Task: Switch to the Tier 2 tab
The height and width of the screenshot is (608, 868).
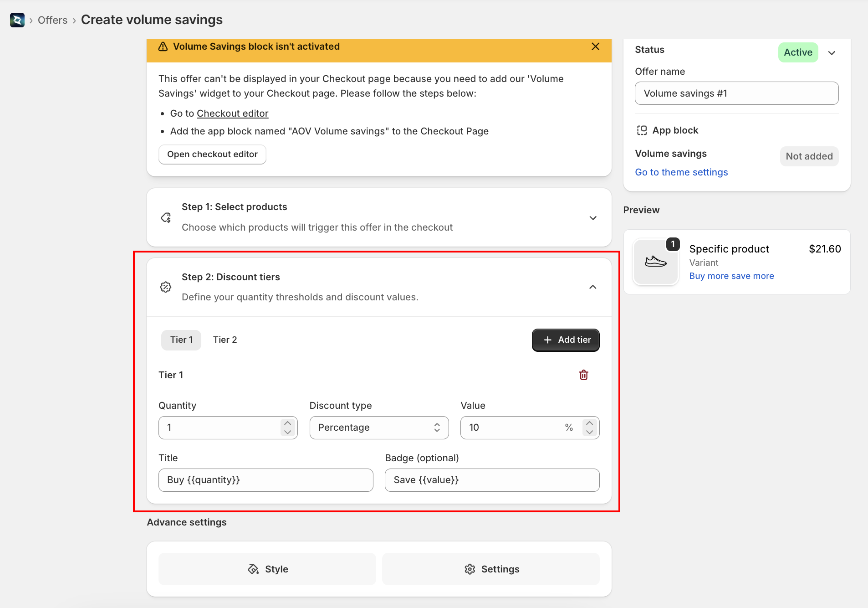Action: [225, 340]
